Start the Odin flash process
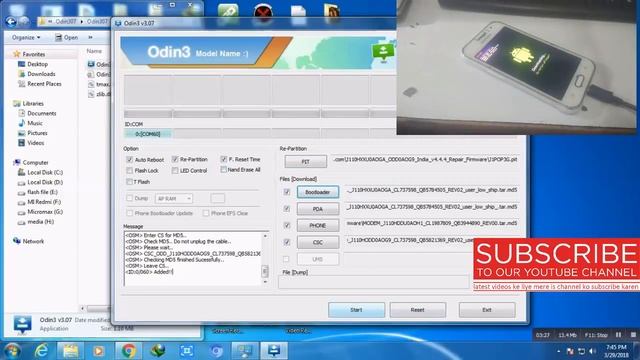This screenshot has width=640, height=360. click(x=356, y=310)
